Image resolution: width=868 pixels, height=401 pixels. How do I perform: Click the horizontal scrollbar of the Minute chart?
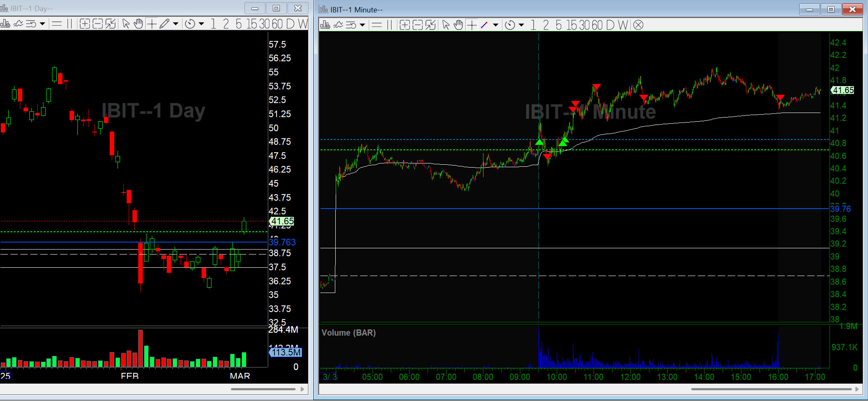point(771,389)
